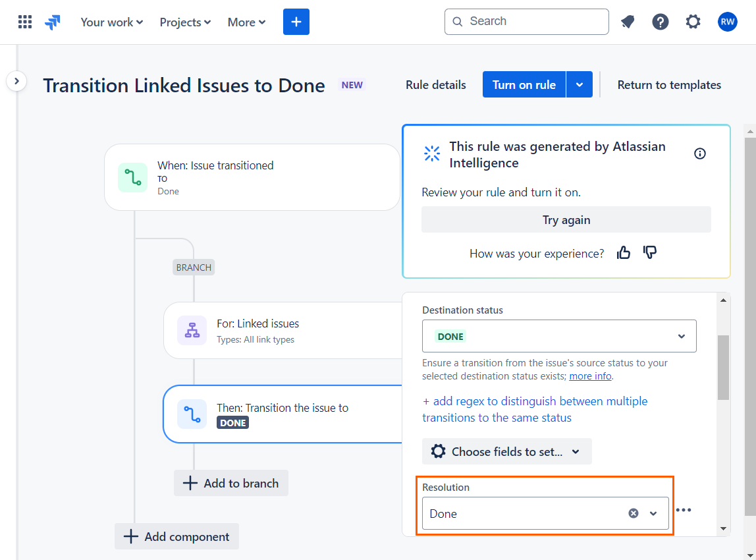Viewport: 756px width, 560px height.
Task: Rate your experience with thumbs up
Action: (624, 252)
